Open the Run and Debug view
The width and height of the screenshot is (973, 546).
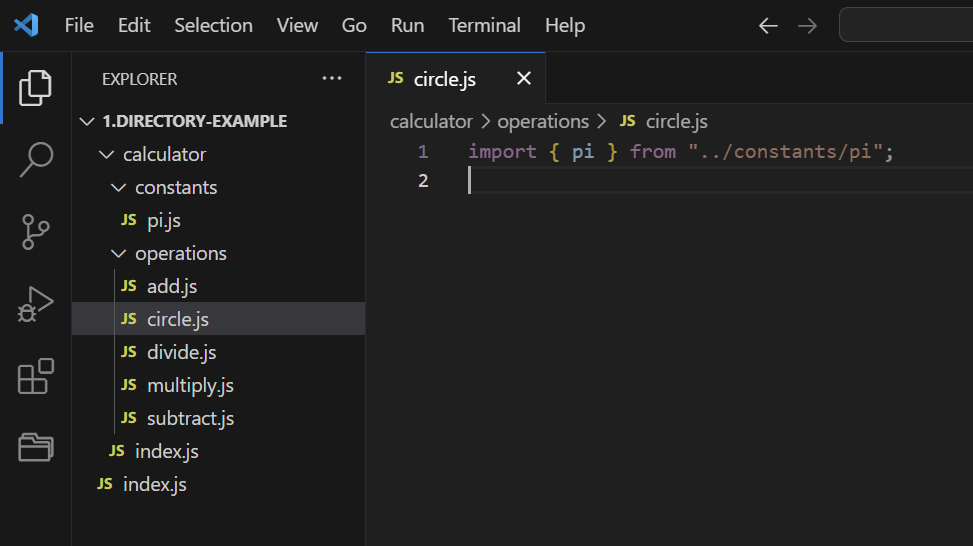[x=35, y=304]
